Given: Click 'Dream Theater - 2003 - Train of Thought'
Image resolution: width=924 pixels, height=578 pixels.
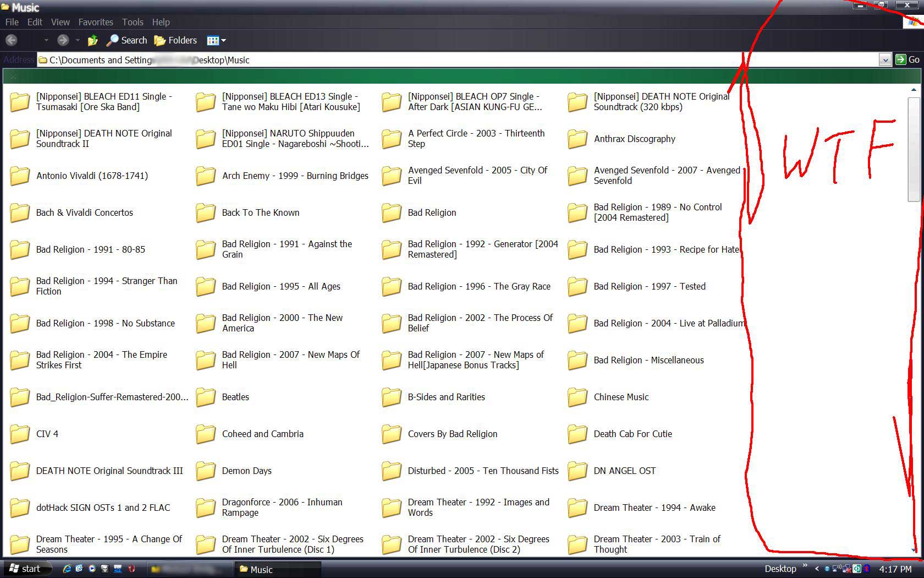Looking at the screenshot, I should tap(657, 544).
